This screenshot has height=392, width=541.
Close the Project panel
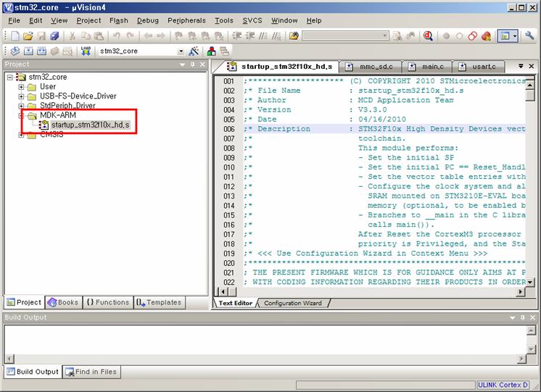click(202, 64)
